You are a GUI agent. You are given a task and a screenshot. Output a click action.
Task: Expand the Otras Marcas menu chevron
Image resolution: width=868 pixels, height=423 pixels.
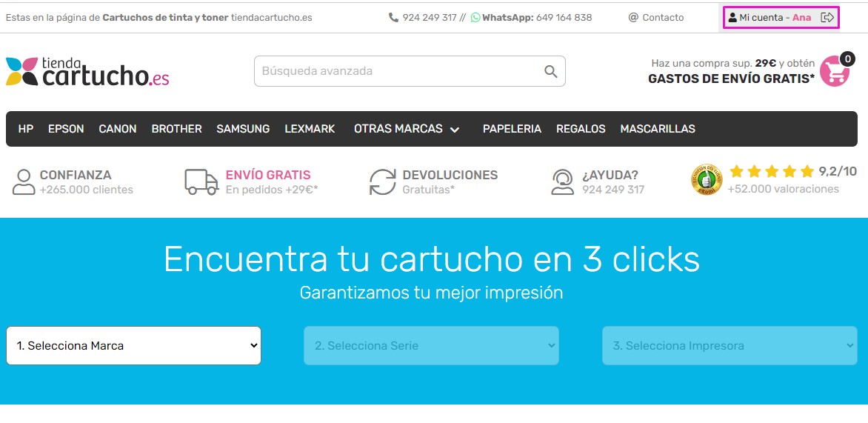[x=455, y=130]
